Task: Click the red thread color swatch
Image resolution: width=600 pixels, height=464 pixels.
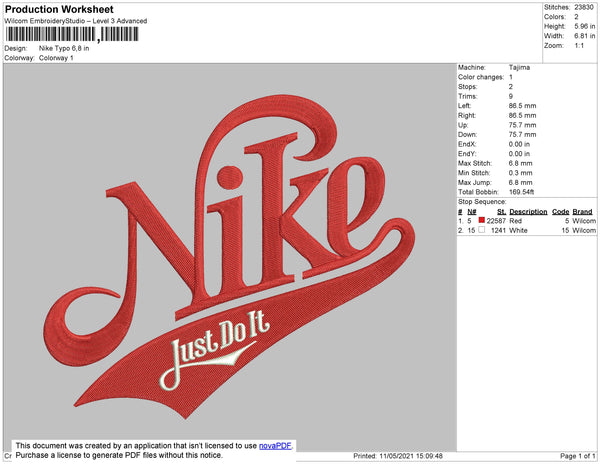Action: [482, 220]
